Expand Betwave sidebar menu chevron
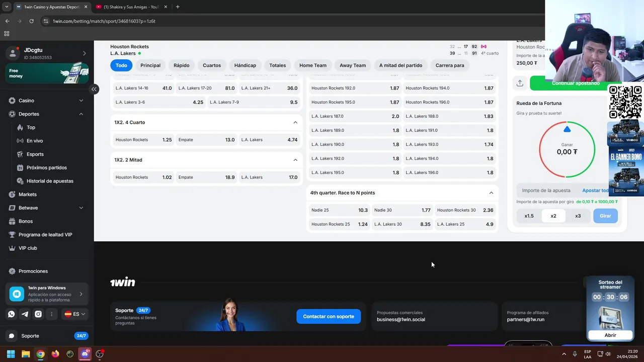Screen dimensions: 644x362 (x=81, y=208)
